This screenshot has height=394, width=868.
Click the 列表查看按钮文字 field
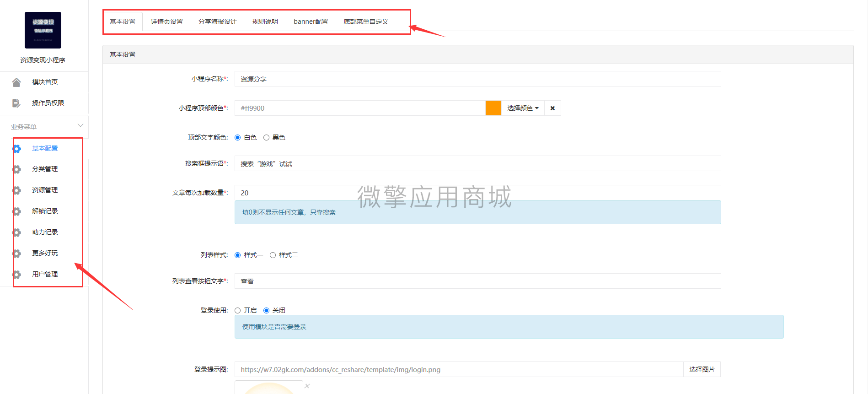tap(478, 281)
